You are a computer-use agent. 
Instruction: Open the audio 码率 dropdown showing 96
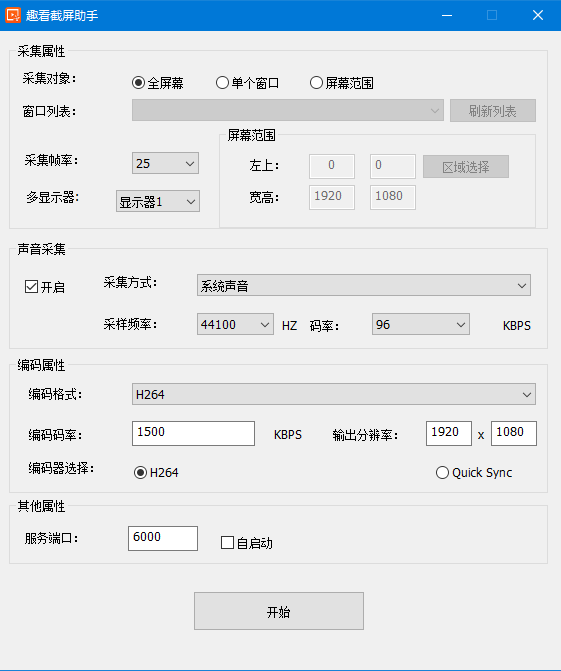421,324
